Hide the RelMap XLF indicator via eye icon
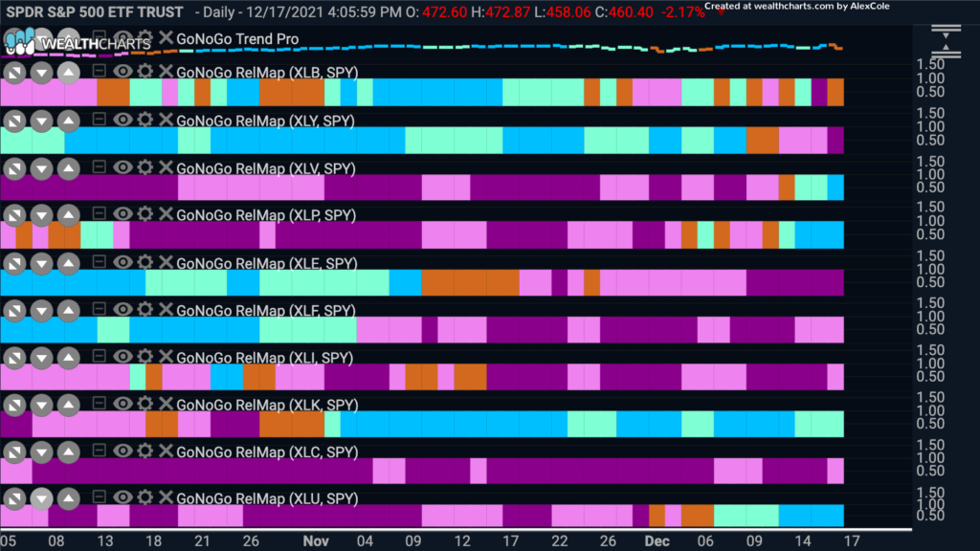This screenshot has height=551, width=980. point(122,309)
